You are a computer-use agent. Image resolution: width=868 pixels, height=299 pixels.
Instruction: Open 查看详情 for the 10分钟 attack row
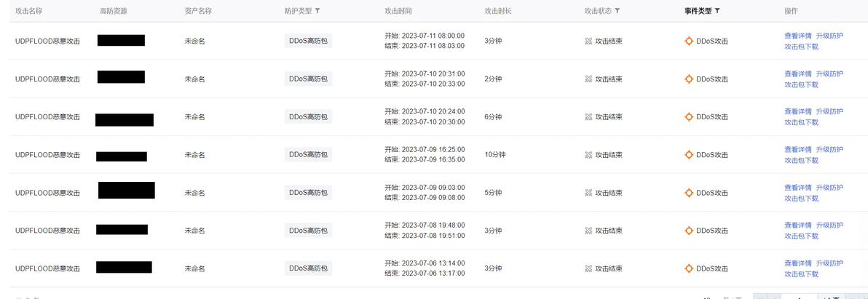[x=797, y=150]
